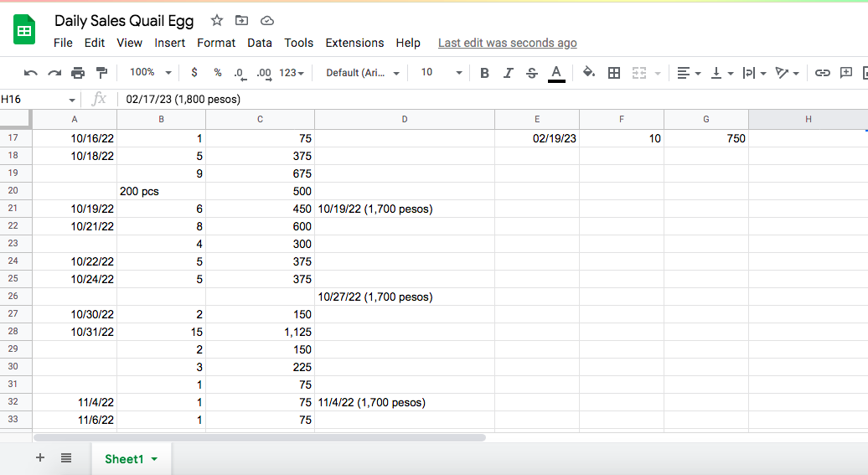Image resolution: width=868 pixels, height=475 pixels.
Task: Decrease decimal places
Action: tap(239, 73)
